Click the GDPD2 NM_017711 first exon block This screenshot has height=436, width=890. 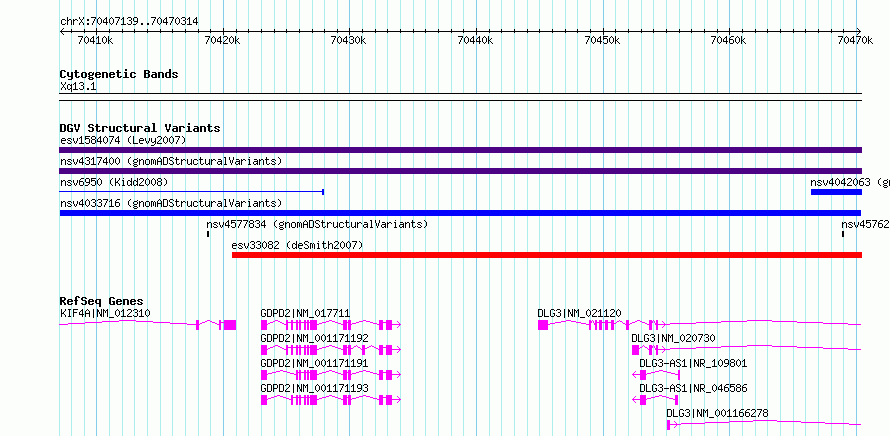264,325
